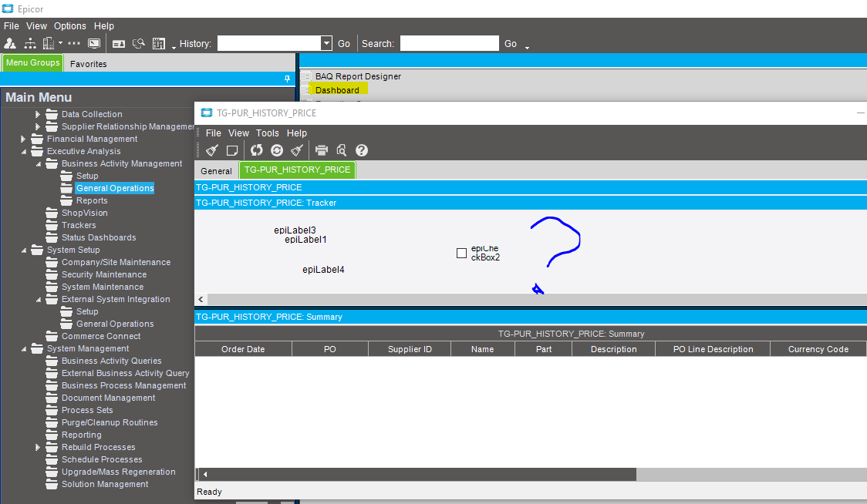This screenshot has width=867, height=504.
Task: Click the Print Preview icon in dashboard toolbar
Action: tap(341, 150)
